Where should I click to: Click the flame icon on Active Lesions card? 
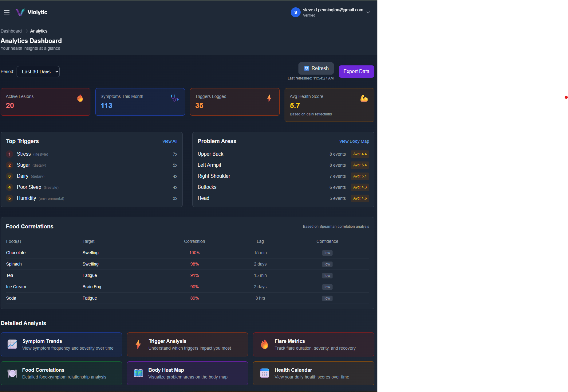(80, 98)
